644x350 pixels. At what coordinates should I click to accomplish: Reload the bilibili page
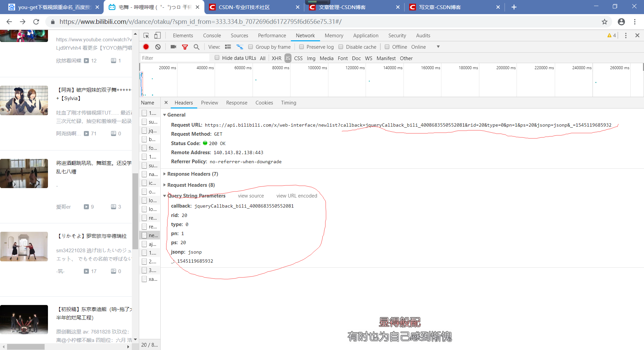pos(36,22)
